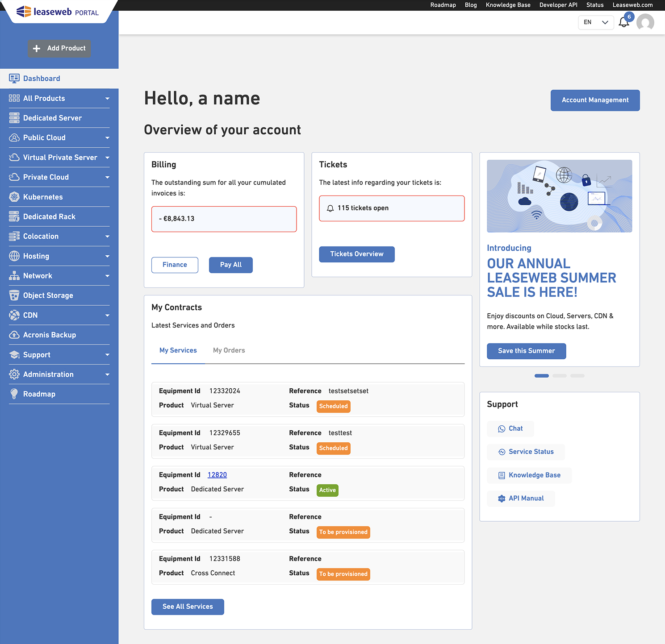Open Tickets Overview
Screen dimensions: 665x644
tap(357, 254)
